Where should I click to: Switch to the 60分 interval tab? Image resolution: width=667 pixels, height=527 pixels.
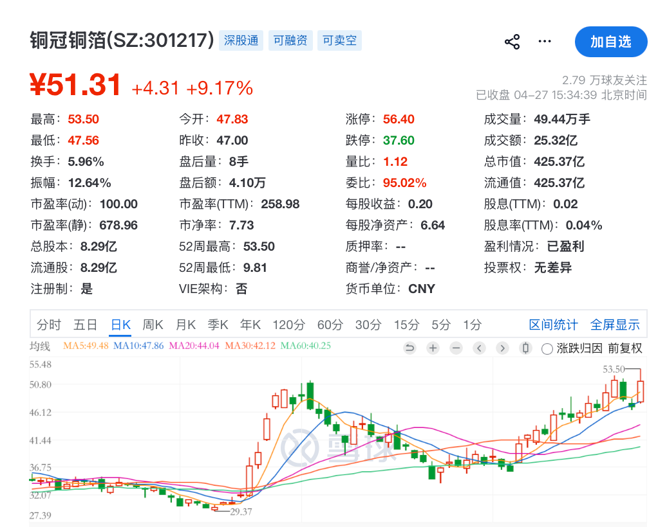click(330, 324)
